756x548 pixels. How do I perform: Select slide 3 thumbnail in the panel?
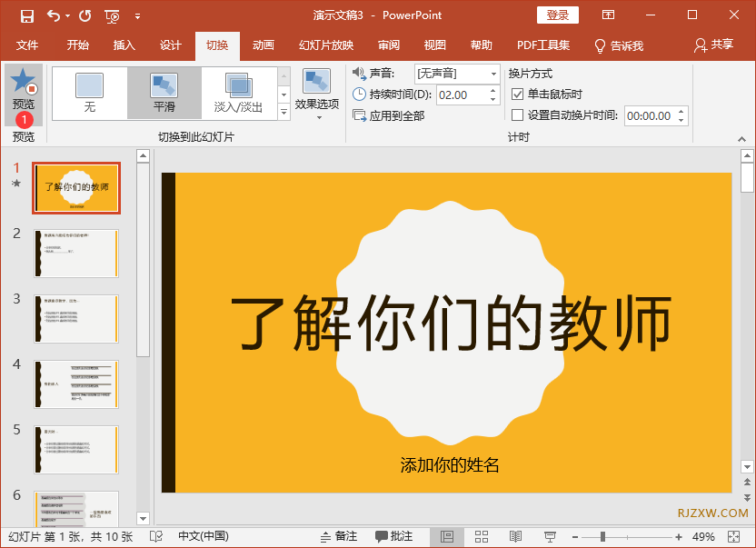pyautogui.click(x=76, y=318)
